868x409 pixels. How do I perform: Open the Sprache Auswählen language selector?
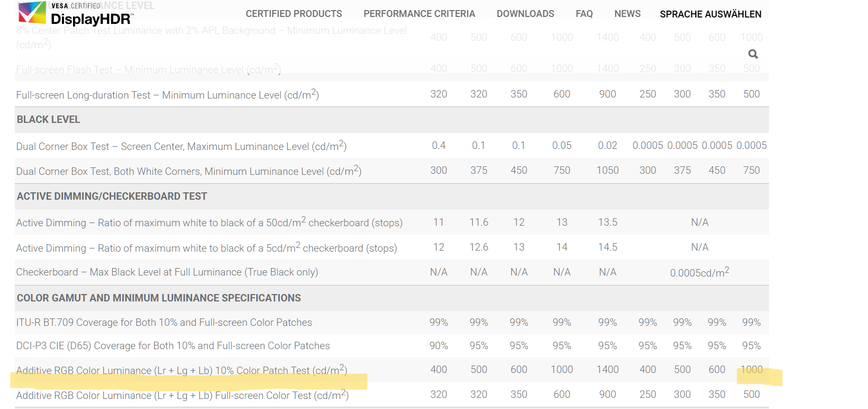[711, 14]
